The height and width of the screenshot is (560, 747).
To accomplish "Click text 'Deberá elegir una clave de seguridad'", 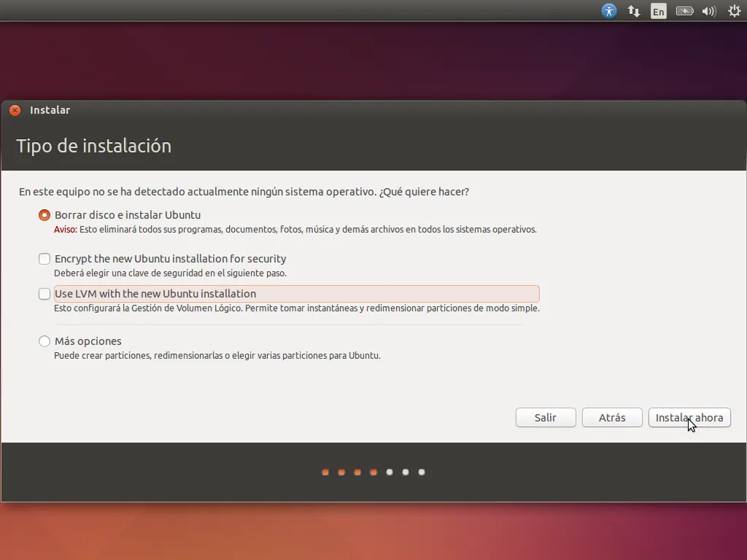I will (170, 273).
